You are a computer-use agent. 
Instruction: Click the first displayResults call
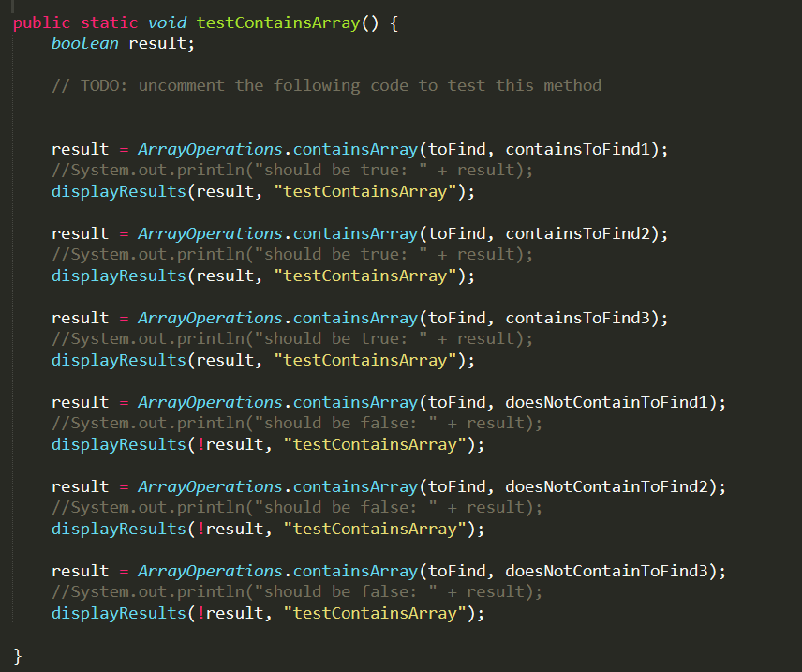[118, 191]
